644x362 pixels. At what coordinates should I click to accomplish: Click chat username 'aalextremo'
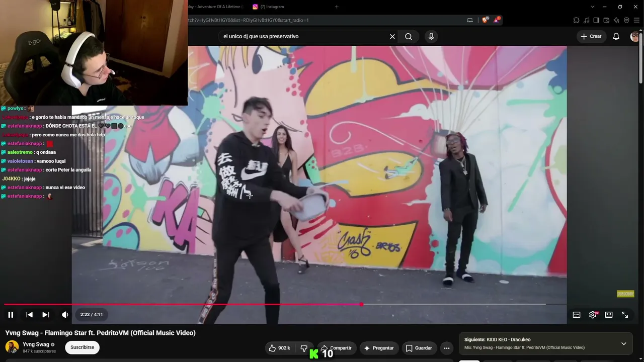click(20, 152)
